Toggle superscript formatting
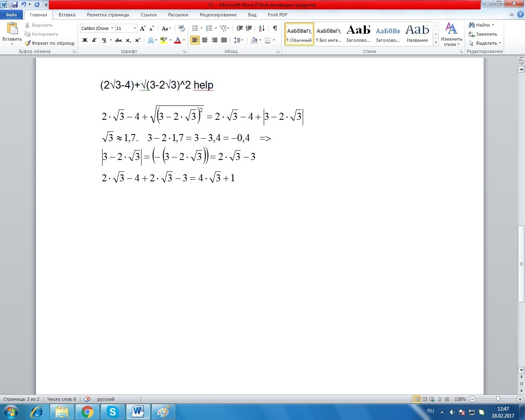Screen dimensions: 525x420 pos(137,40)
